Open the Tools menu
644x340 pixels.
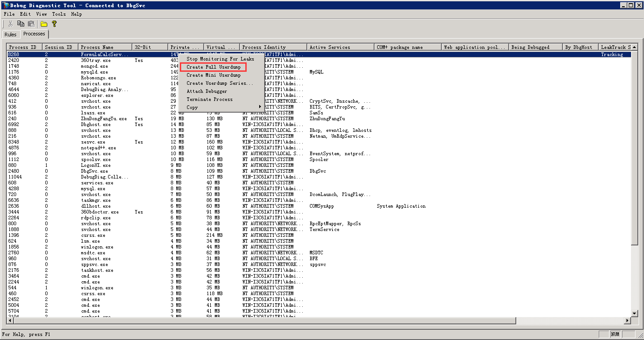(59, 14)
